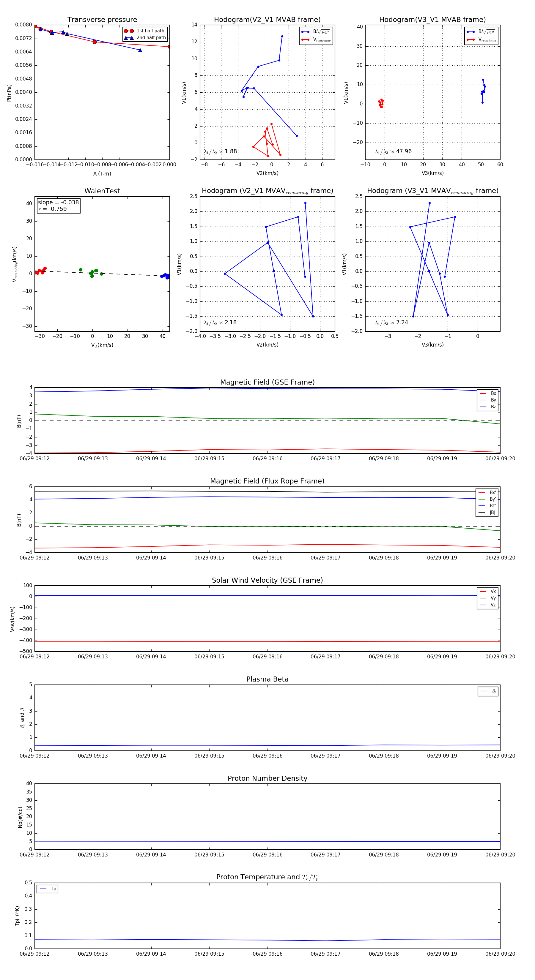Click the 'Vz' legend entry in solar wind plot

pos(488,605)
